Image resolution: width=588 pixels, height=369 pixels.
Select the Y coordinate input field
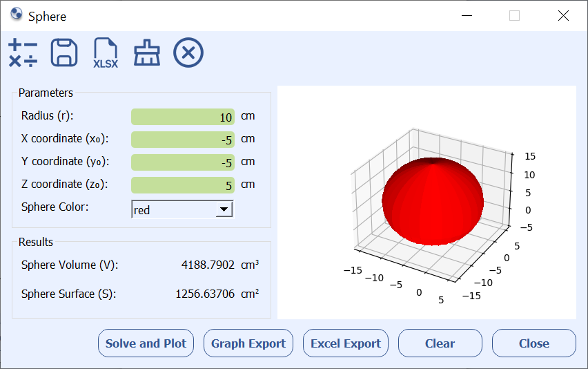[183, 162]
